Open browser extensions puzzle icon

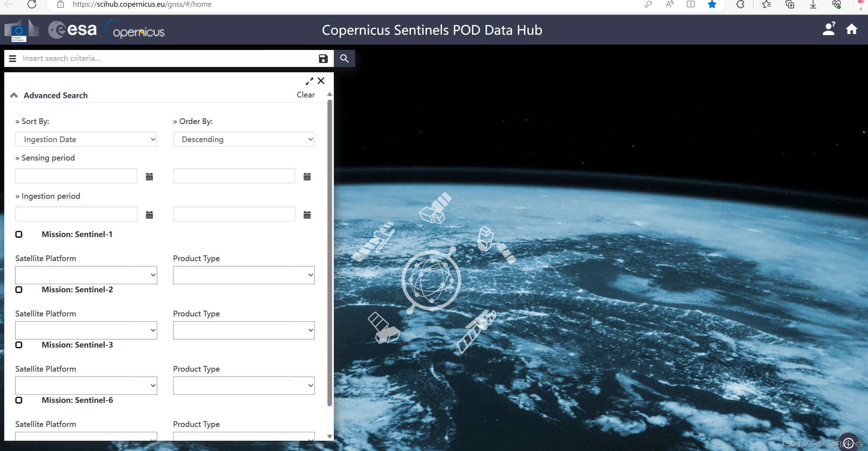(x=740, y=4)
